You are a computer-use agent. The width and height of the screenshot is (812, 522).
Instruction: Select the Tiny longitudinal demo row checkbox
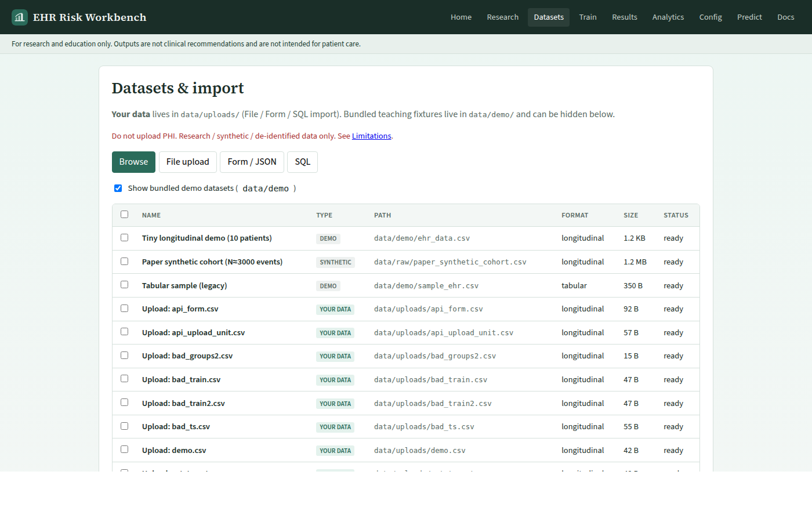pos(124,238)
